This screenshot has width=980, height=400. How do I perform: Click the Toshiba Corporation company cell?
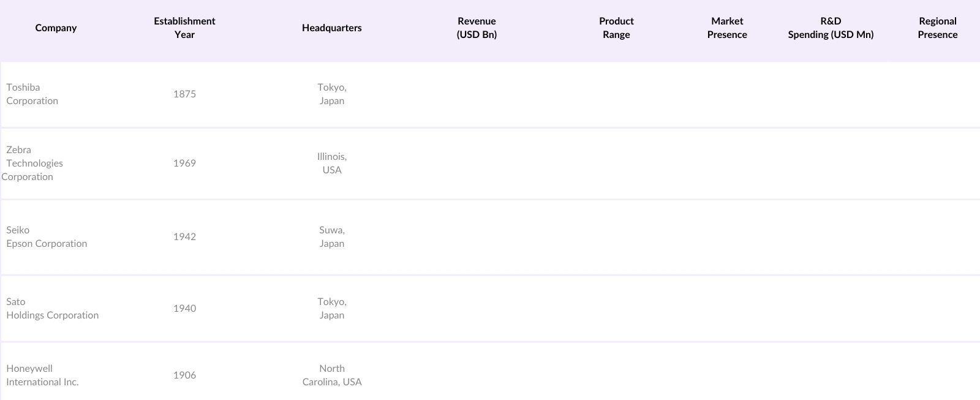tap(32, 94)
